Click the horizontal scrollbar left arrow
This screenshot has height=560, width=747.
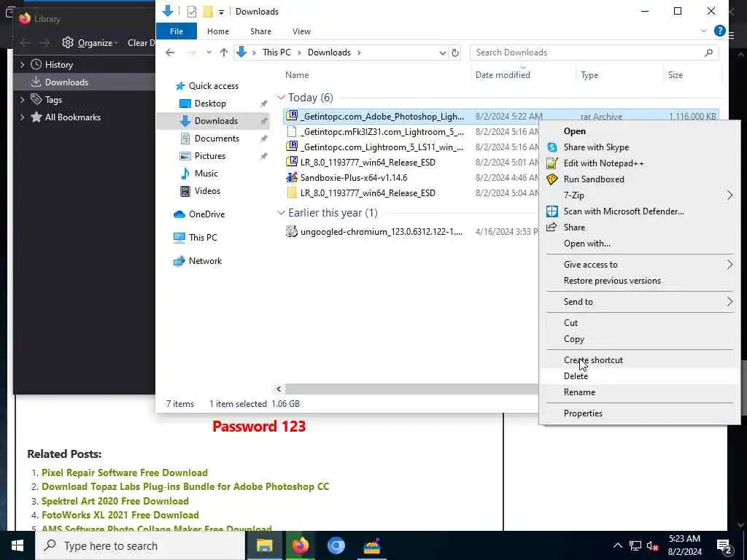(x=279, y=389)
